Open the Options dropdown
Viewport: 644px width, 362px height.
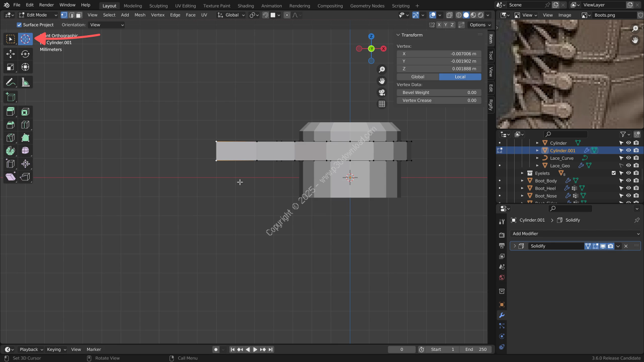[x=480, y=25]
